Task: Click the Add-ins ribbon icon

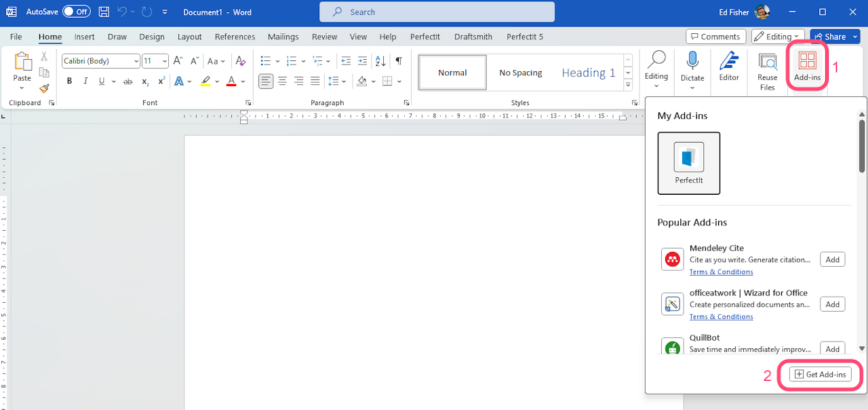Action: point(807,66)
